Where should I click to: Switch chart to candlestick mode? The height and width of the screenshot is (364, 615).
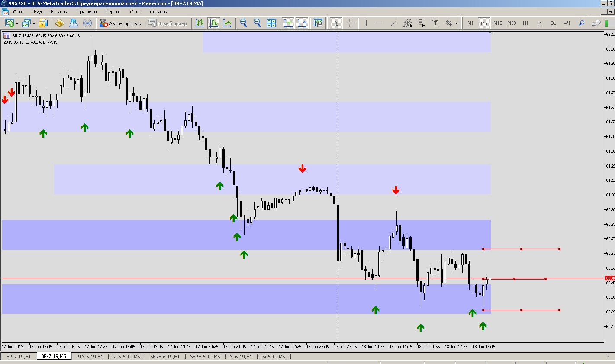(x=213, y=23)
